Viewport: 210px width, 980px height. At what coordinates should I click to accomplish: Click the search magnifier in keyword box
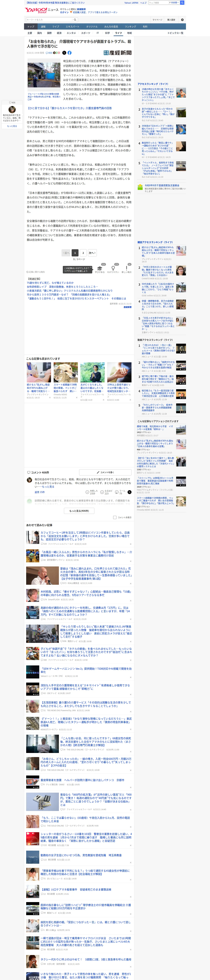[x=75, y=20]
